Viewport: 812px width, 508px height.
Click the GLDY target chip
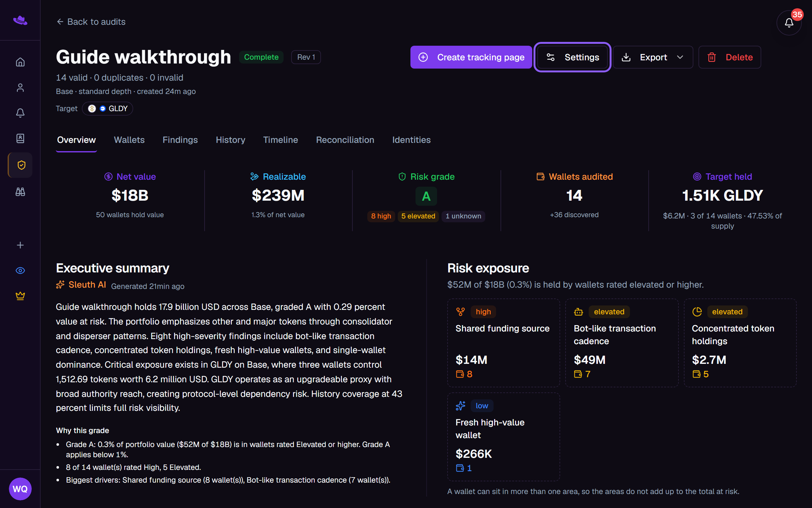(x=108, y=109)
